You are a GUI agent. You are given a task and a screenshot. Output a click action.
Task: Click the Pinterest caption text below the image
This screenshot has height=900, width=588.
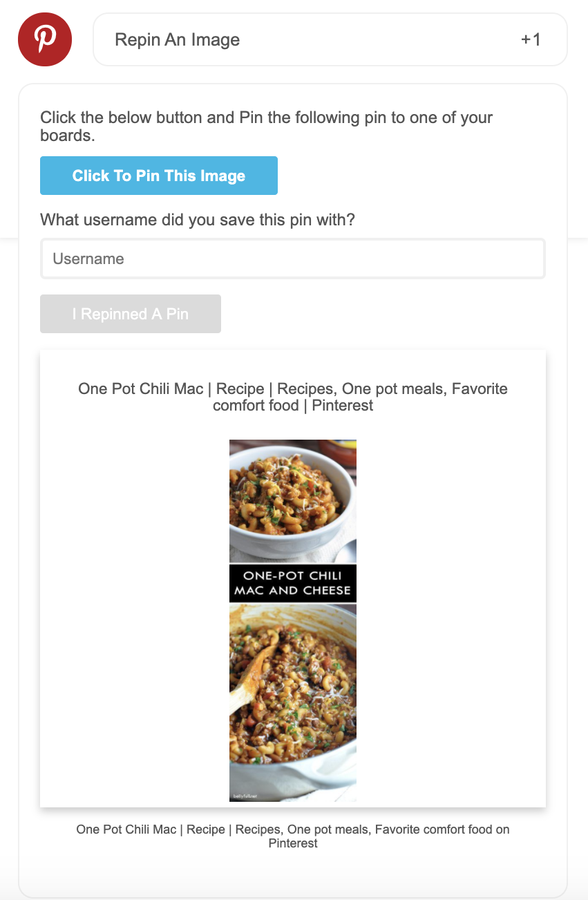292,836
